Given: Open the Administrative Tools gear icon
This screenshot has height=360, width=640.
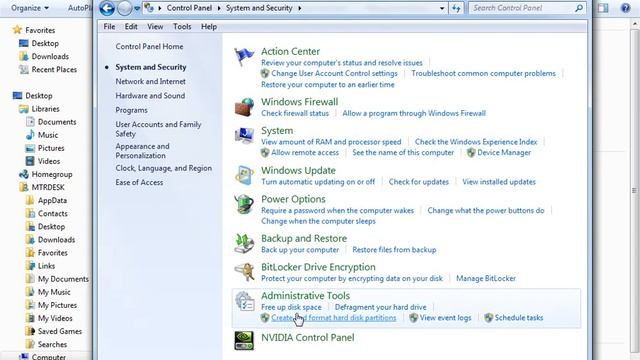Looking at the screenshot, I should [x=244, y=301].
